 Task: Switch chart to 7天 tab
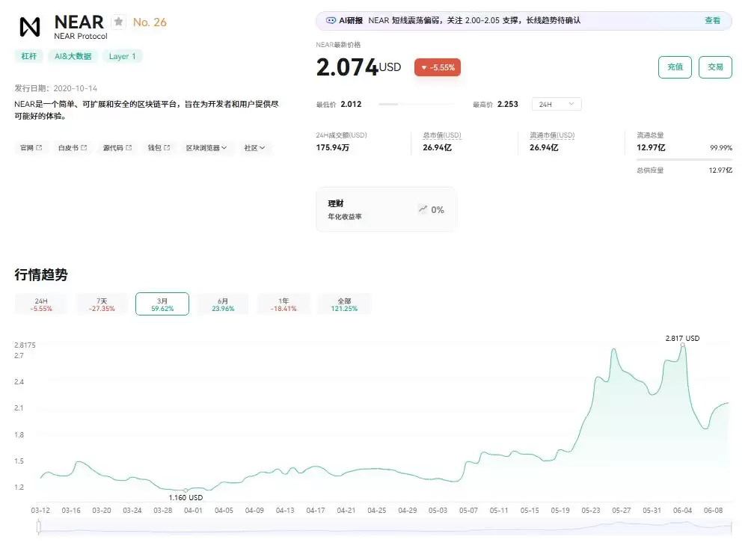(102, 304)
